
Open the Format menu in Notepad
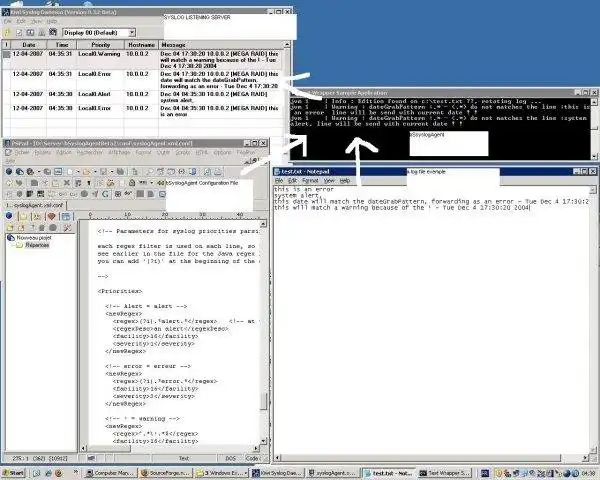(310, 181)
